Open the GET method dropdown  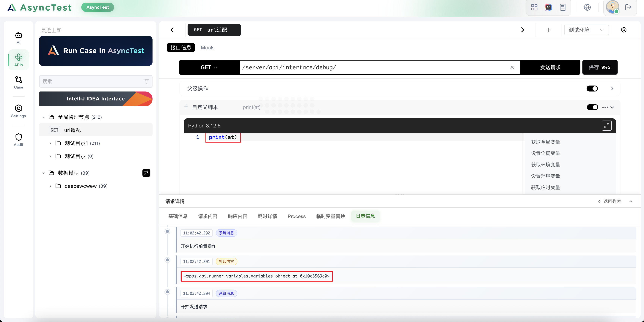click(209, 67)
